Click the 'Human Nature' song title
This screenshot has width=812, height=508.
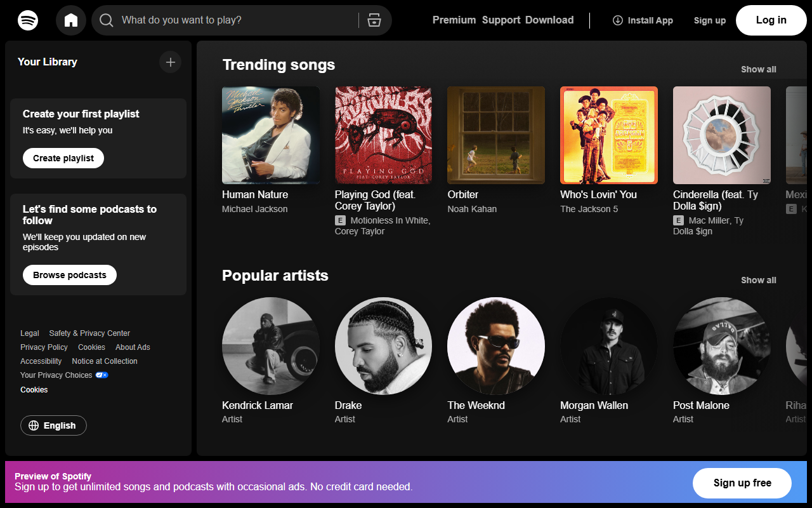tap(255, 194)
